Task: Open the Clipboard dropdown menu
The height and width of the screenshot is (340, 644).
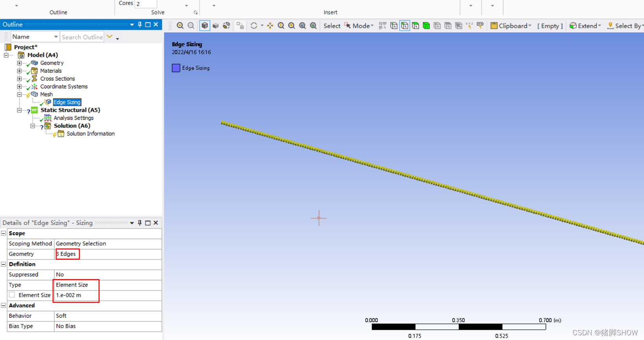Action: (511, 26)
